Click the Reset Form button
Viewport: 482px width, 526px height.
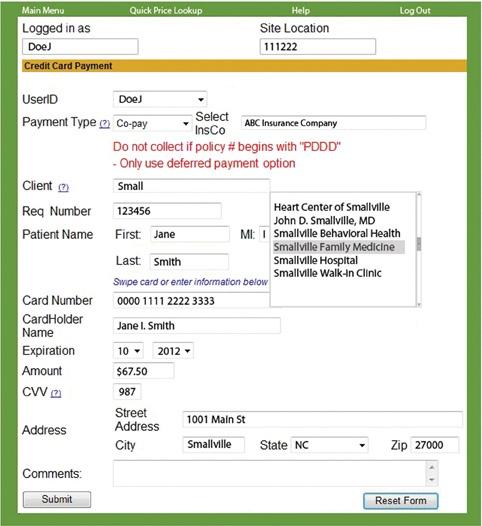pyautogui.click(x=400, y=501)
